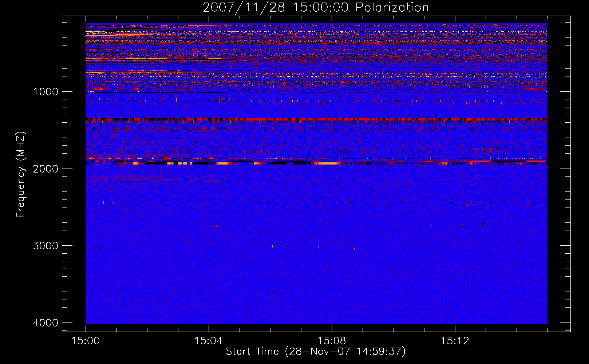Click the bright red segment near 1900 MHz after 15:12
The height and width of the screenshot is (364, 589).
point(480,161)
